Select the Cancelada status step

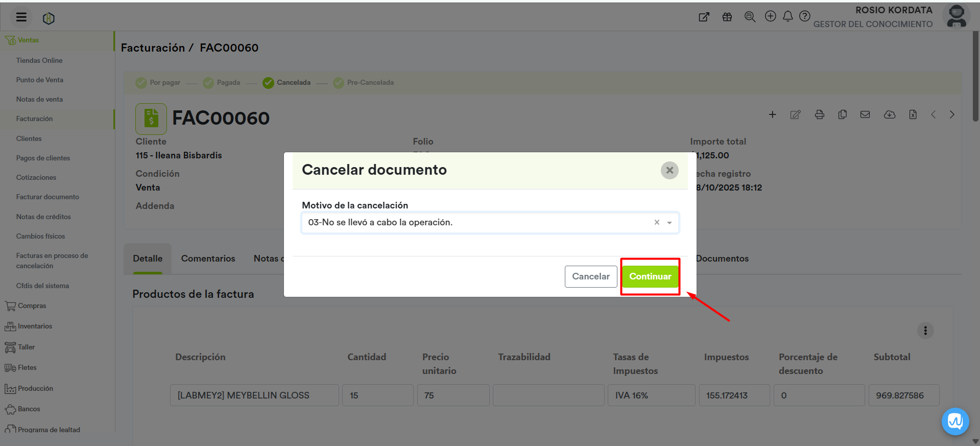[286, 83]
